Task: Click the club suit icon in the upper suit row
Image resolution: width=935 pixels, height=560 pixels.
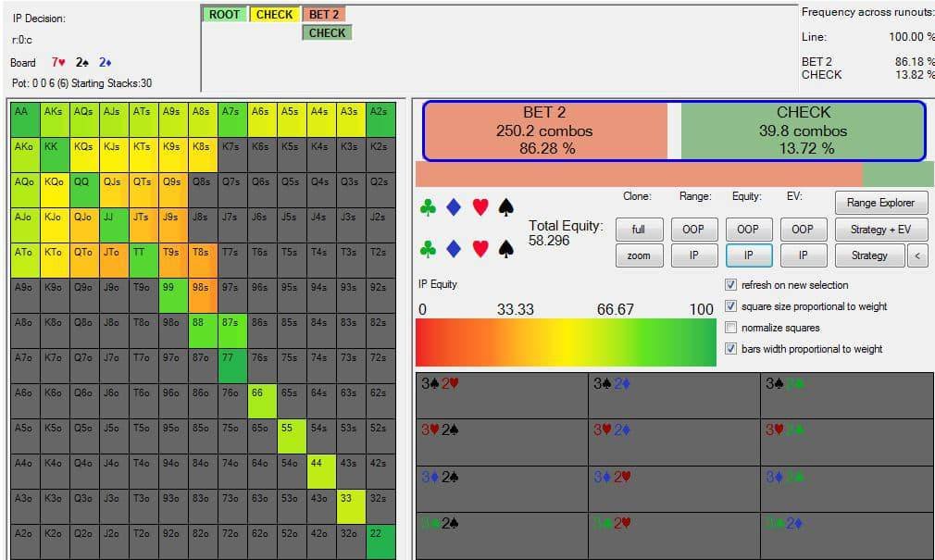Action: 428,207
